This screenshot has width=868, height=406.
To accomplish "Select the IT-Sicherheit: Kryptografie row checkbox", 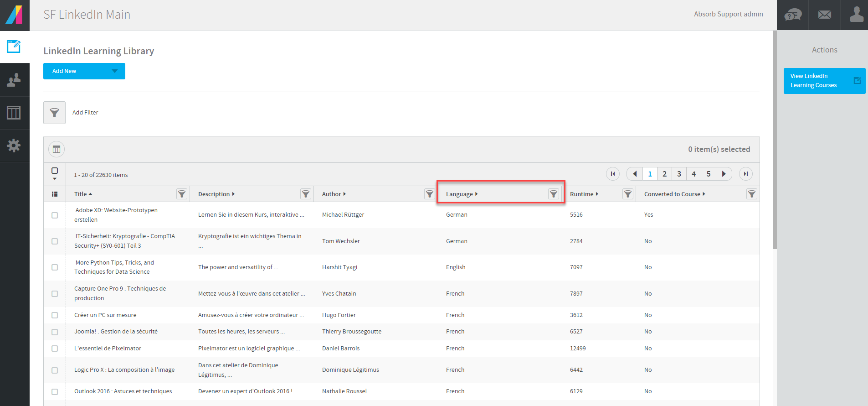I will coord(55,241).
